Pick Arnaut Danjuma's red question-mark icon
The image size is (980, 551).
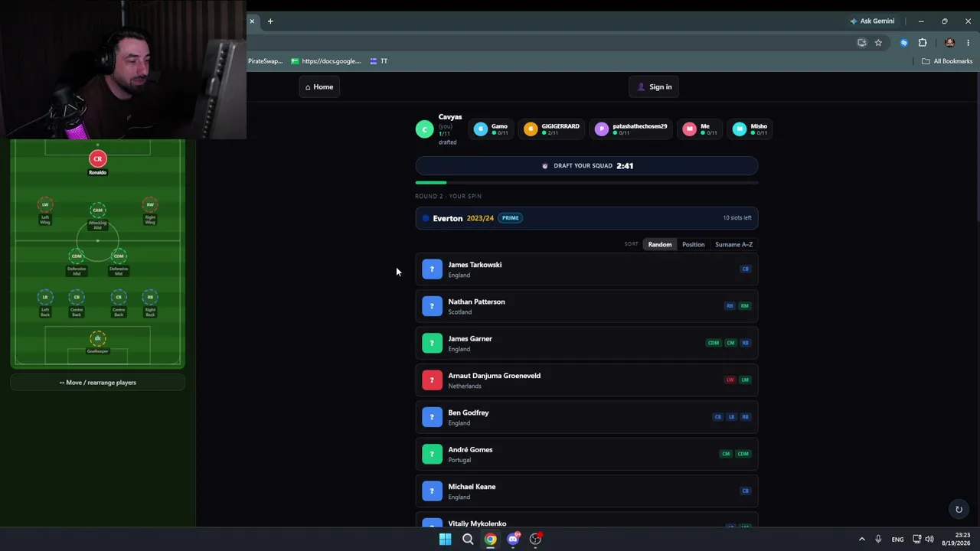coord(432,380)
